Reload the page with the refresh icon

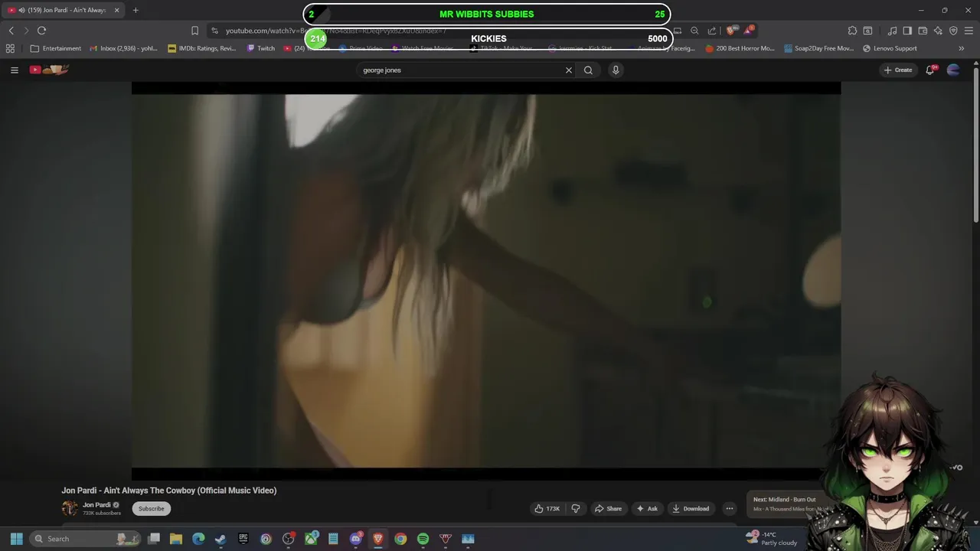(41, 31)
